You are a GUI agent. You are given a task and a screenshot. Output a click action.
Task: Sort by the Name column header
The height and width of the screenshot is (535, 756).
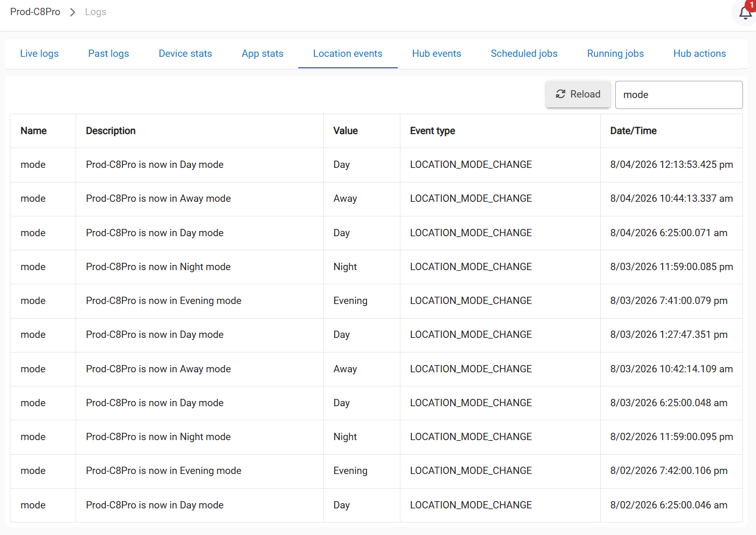click(x=34, y=131)
